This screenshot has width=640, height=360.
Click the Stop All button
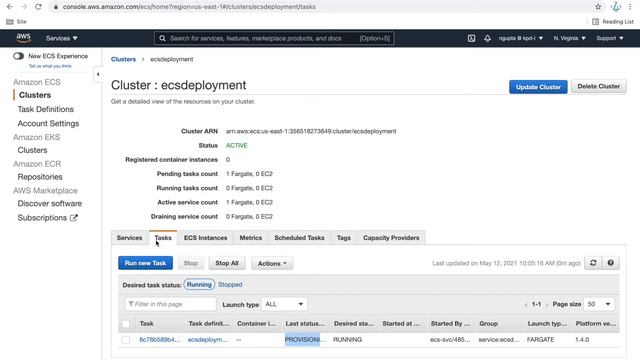pyautogui.click(x=227, y=263)
